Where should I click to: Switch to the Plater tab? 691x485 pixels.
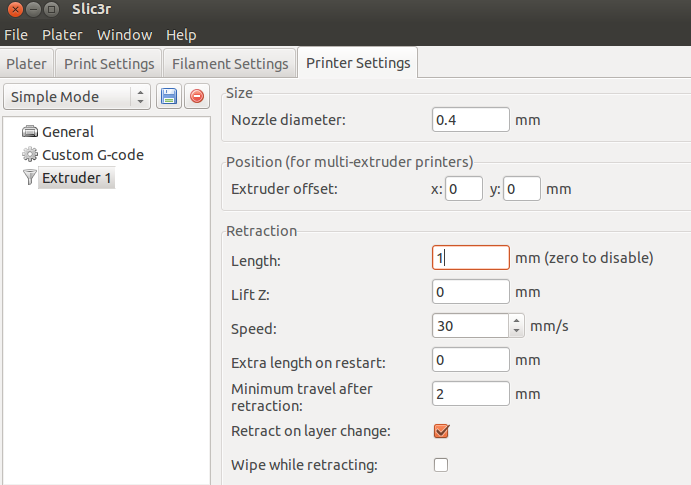(x=26, y=63)
